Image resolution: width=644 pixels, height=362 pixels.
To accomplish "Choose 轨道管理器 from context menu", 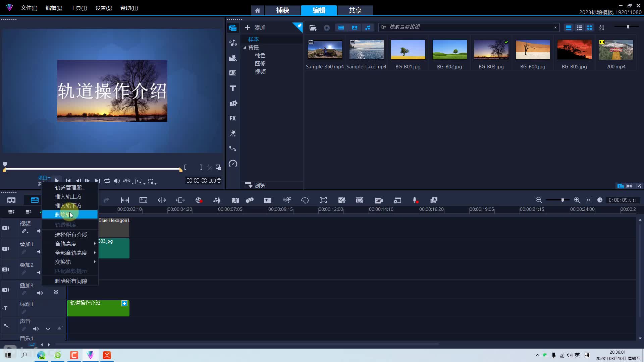I will pyautogui.click(x=70, y=187).
